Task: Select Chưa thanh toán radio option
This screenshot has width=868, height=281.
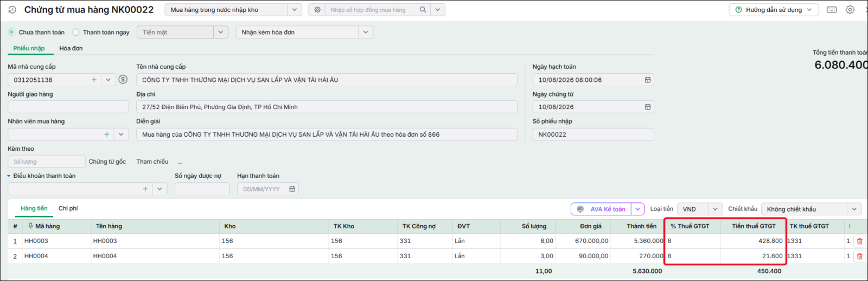Action: 11,32
